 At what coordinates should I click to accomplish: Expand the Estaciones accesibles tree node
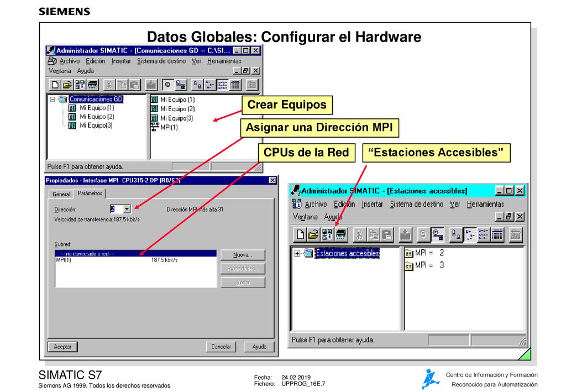(297, 253)
